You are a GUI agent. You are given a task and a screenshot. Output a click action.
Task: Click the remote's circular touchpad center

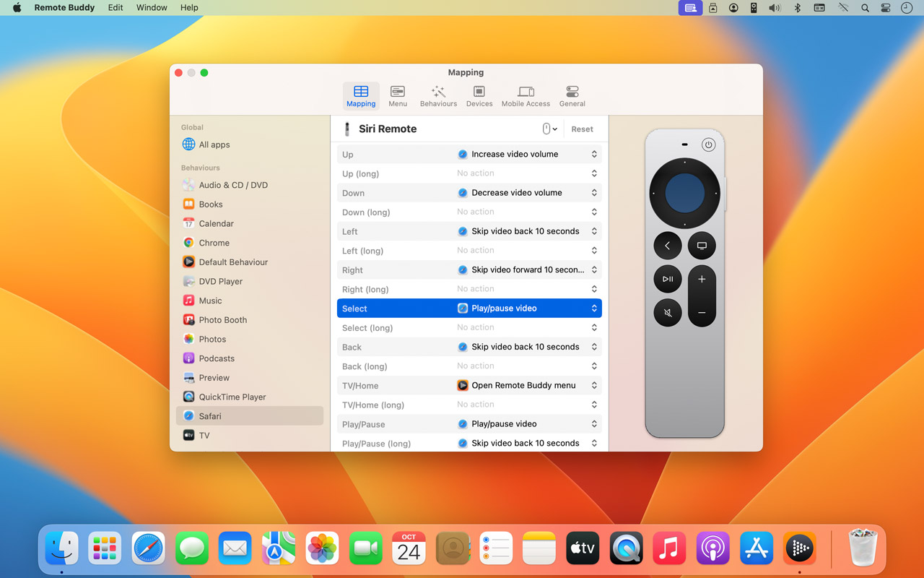pyautogui.click(x=684, y=194)
